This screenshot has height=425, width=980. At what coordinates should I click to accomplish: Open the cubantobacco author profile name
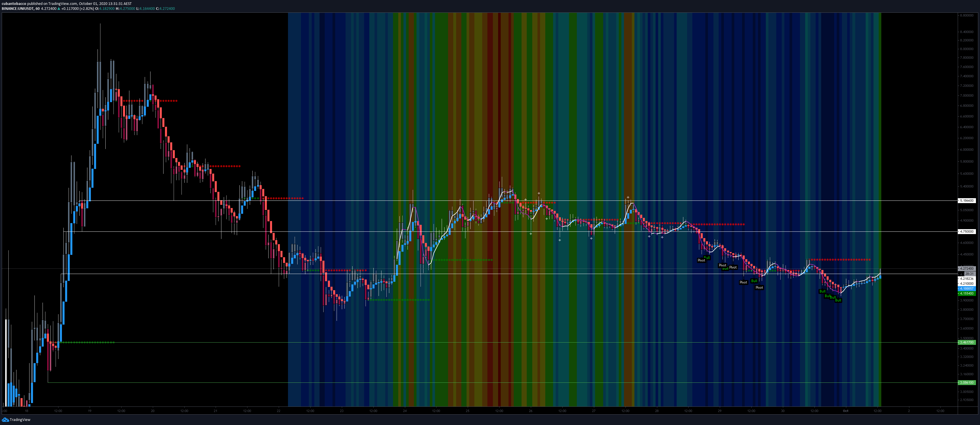14,3
